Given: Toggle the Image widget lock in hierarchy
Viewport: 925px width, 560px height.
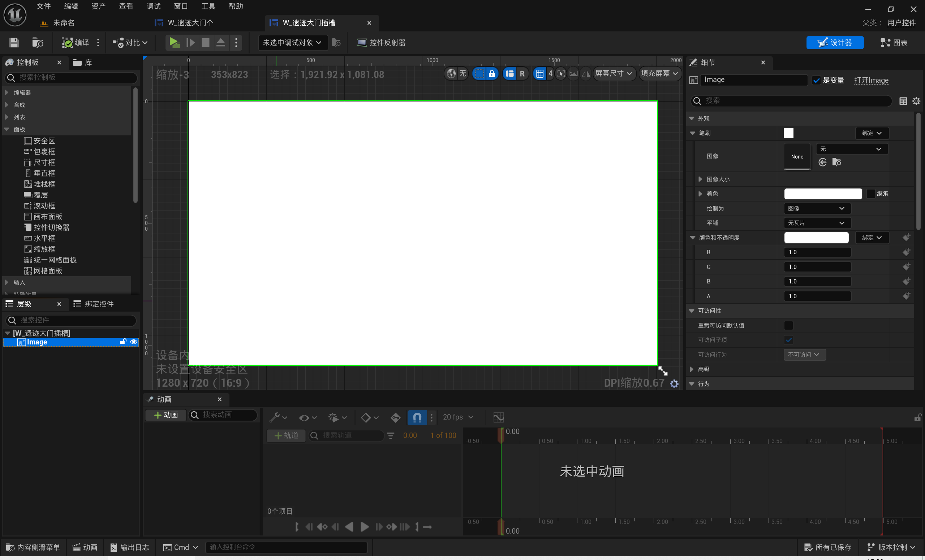Looking at the screenshot, I should tap(123, 342).
